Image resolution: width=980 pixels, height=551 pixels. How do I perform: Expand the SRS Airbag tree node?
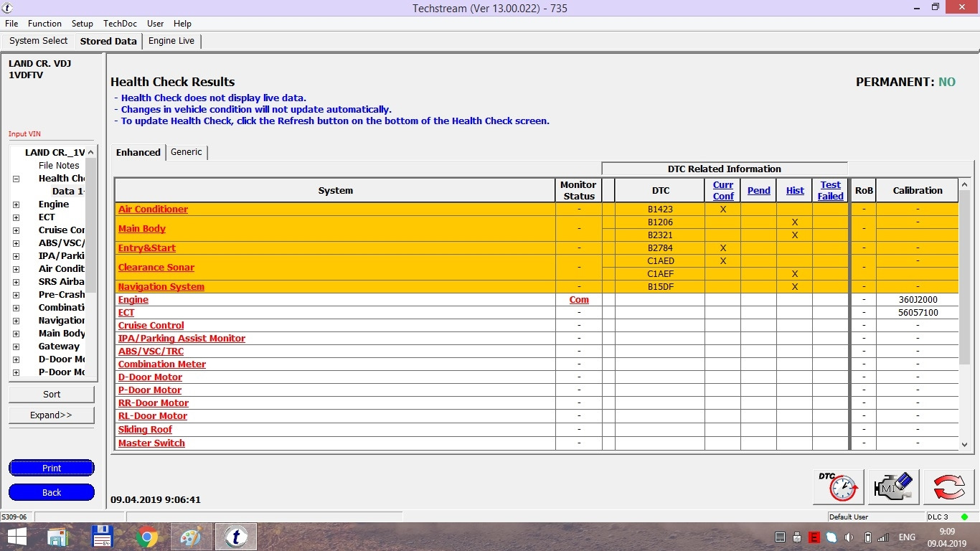(x=16, y=282)
